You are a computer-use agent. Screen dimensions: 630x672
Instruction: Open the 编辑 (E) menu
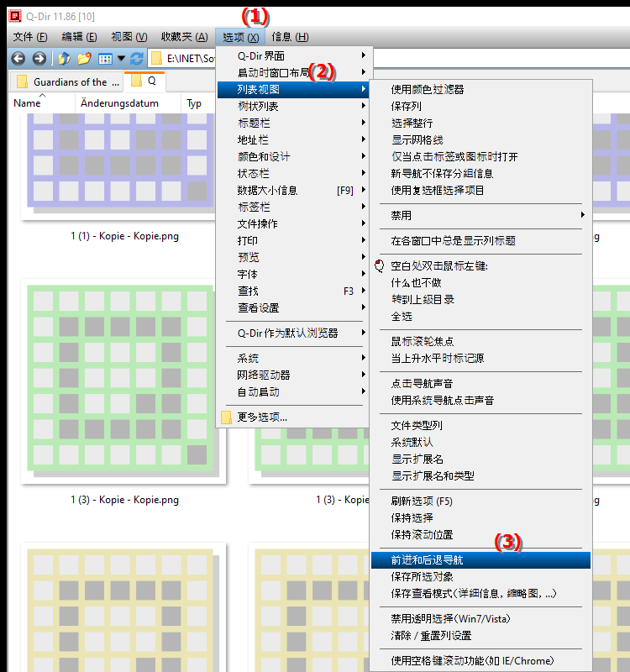(x=79, y=37)
